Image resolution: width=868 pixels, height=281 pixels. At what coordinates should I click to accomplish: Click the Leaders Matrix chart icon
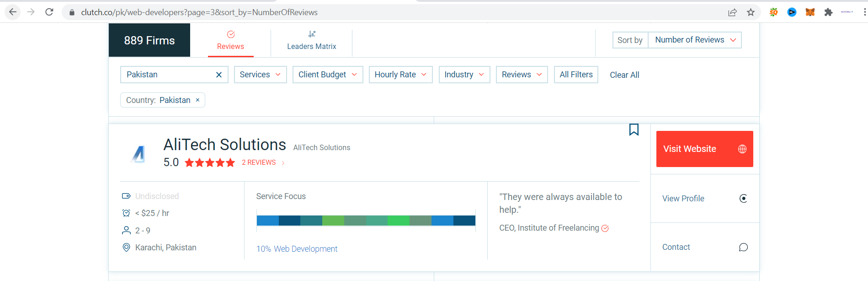click(312, 34)
